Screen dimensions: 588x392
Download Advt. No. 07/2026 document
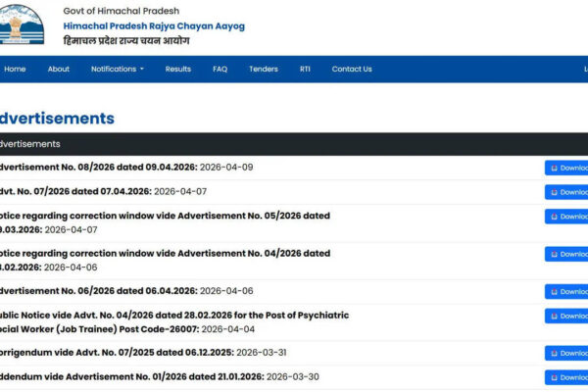(x=567, y=192)
